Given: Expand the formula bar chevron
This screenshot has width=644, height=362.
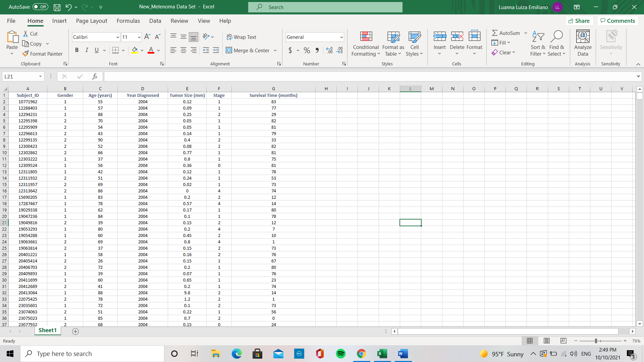Looking at the screenshot, I should (x=638, y=76).
